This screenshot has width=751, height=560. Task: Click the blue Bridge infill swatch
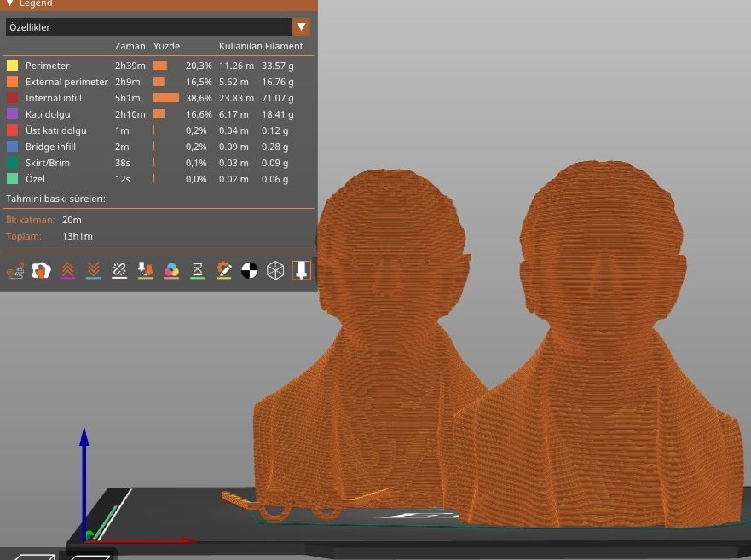click(x=13, y=146)
